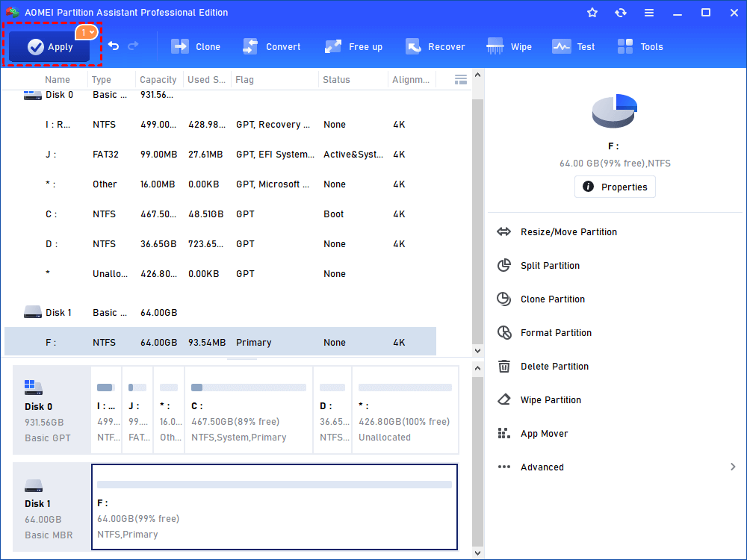This screenshot has height=560, width=747.
Task: Select C: block in disk map
Action: tap(249, 410)
